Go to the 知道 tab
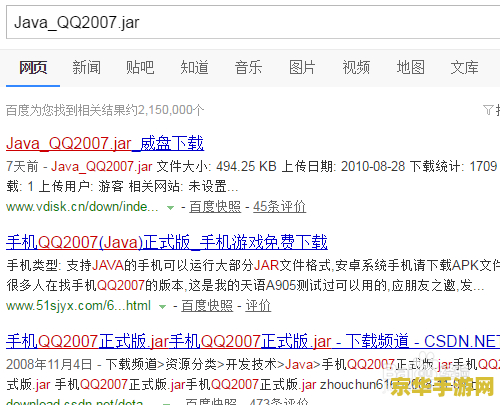 pyautogui.click(x=195, y=68)
